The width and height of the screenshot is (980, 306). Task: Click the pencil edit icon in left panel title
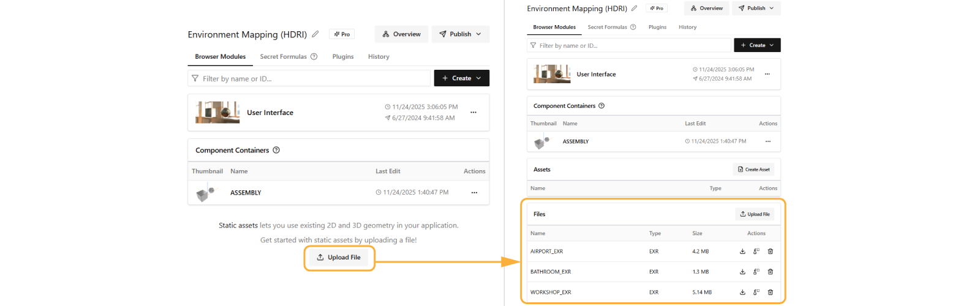[315, 34]
